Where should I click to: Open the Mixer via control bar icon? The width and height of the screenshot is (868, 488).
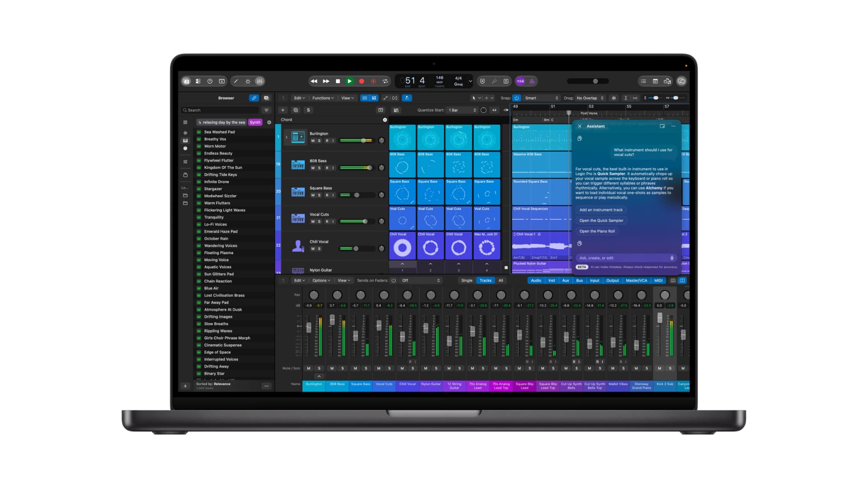(x=259, y=81)
